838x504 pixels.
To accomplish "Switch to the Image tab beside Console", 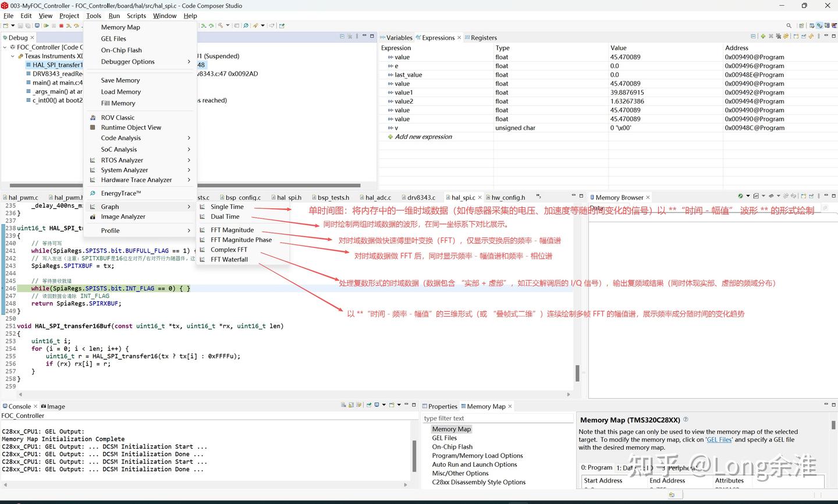I will click(x=53, y=406).
